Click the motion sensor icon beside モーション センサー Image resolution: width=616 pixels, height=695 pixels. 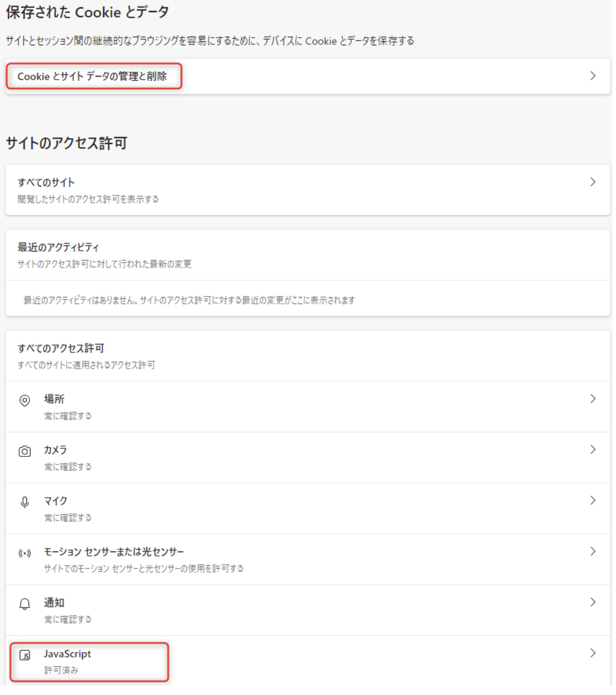[24, 553]
